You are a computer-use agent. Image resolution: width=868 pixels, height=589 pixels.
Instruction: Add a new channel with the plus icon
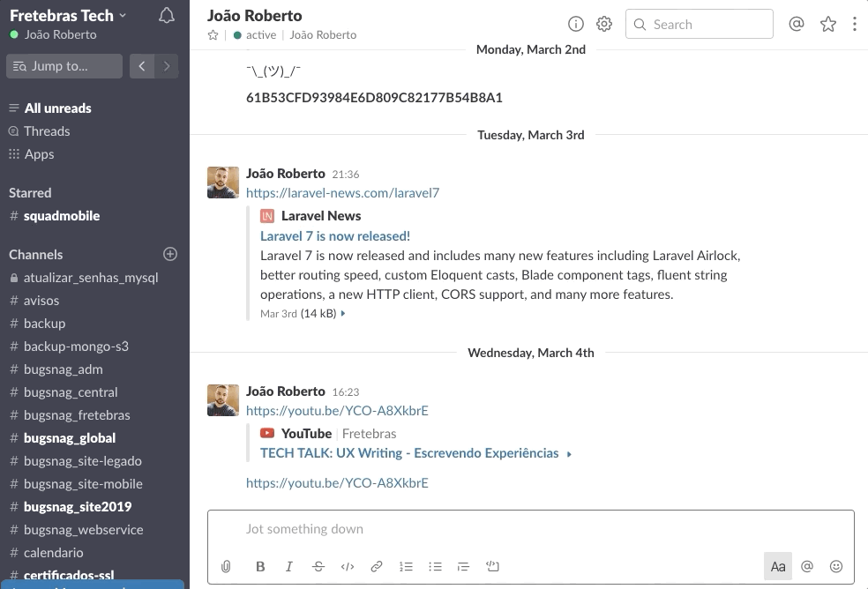pyautogui.click(x=170, y=254)
